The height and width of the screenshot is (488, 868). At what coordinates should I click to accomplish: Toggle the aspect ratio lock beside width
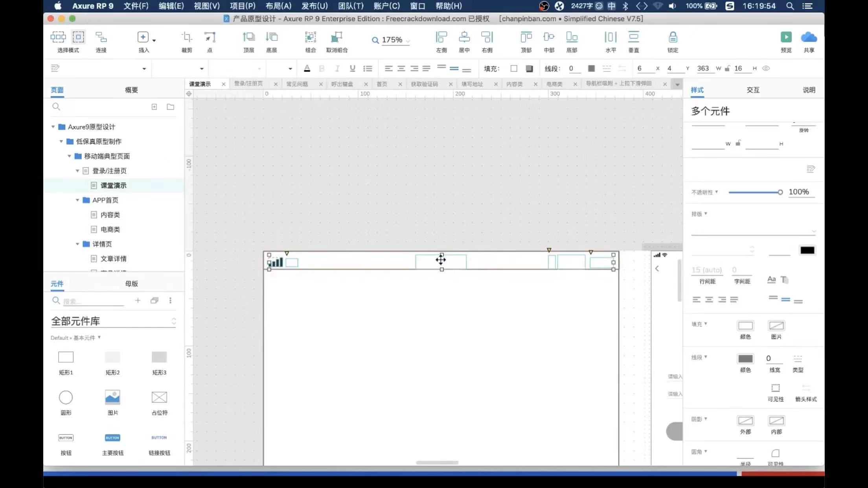coord(727,68)
